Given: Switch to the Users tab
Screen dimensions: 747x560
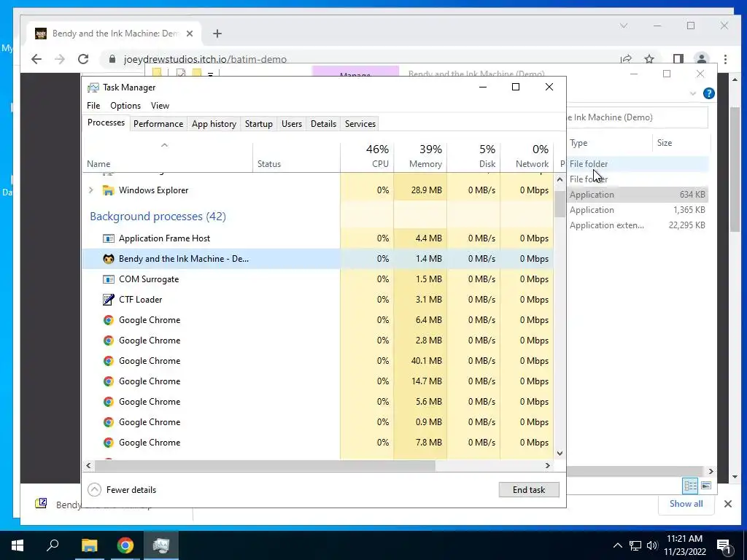Looking at the screenshot, I should [x=292, y=124].
